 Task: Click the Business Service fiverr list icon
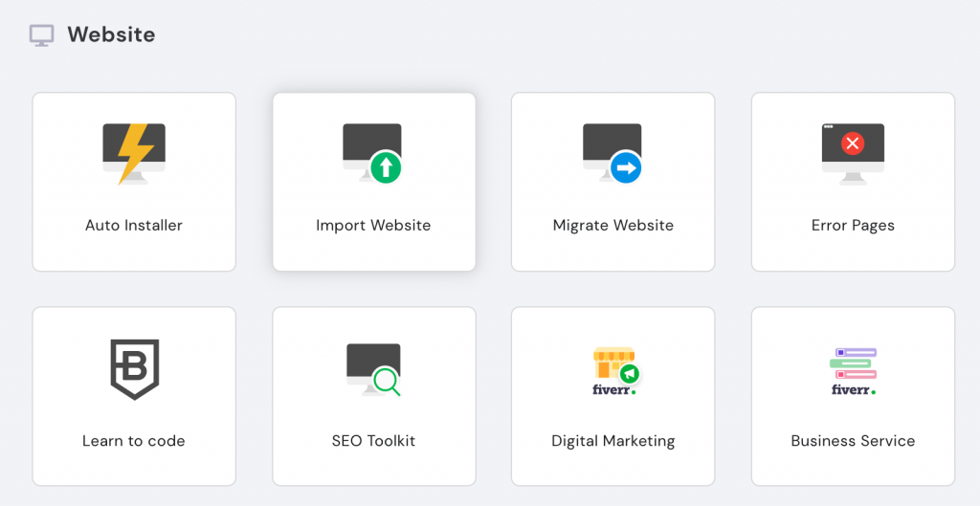tap(853, 371)
